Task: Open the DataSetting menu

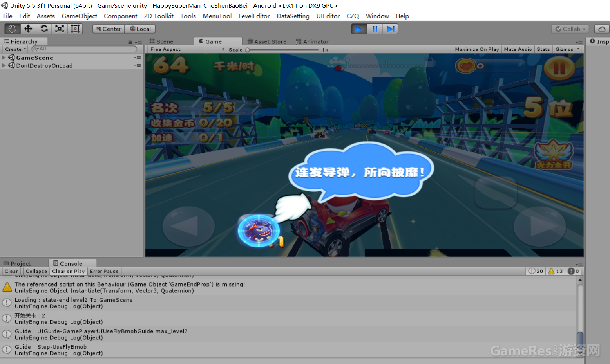Action: [x=293, y=16]
